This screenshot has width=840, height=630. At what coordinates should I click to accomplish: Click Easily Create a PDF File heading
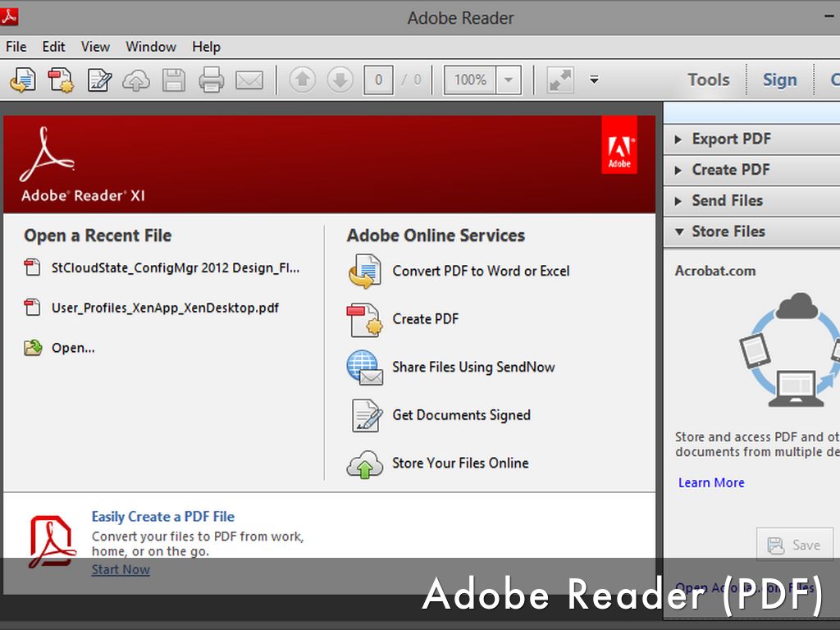163,517
